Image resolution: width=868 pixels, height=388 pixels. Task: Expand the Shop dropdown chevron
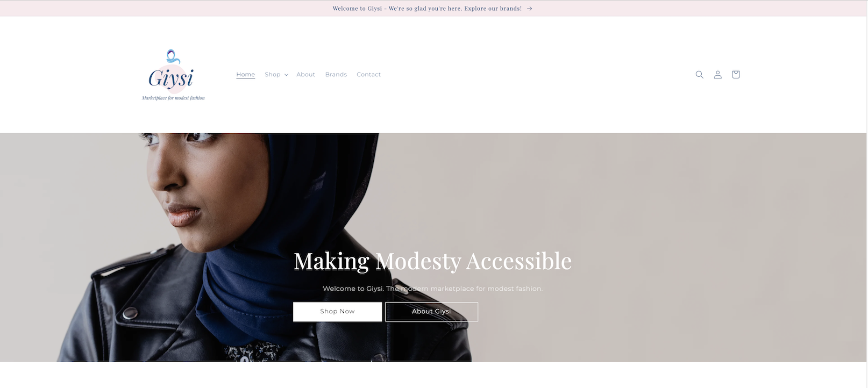[x=286, y=75]
